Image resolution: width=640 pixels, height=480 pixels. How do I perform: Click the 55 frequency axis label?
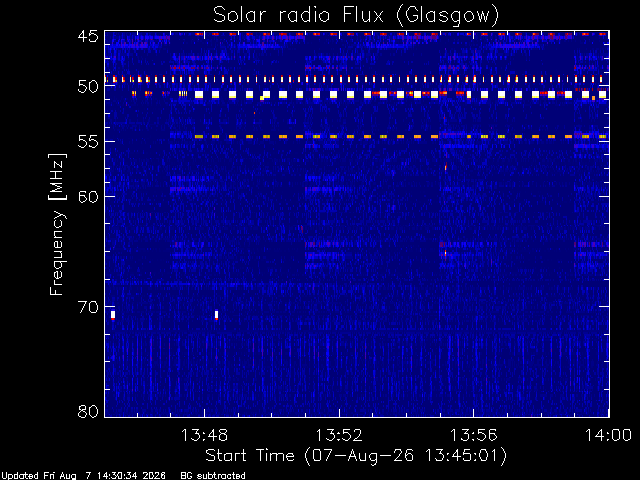[x=88, y=142]
